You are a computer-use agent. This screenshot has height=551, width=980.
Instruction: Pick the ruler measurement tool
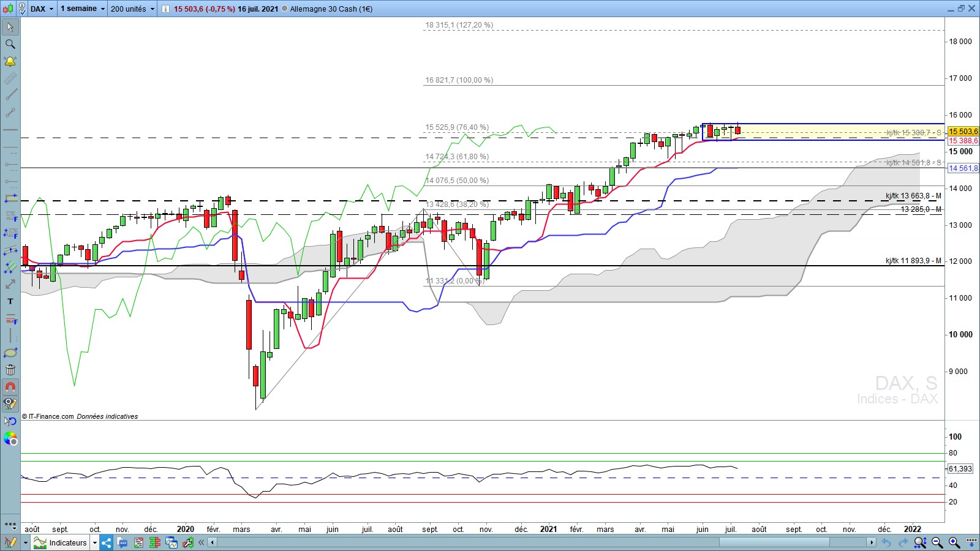[x=10, y=78]
